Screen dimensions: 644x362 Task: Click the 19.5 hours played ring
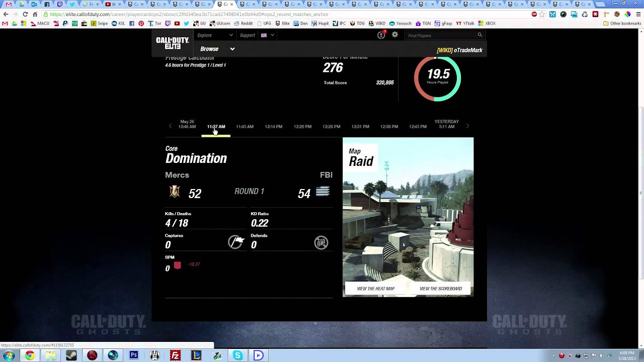point(437,78)
